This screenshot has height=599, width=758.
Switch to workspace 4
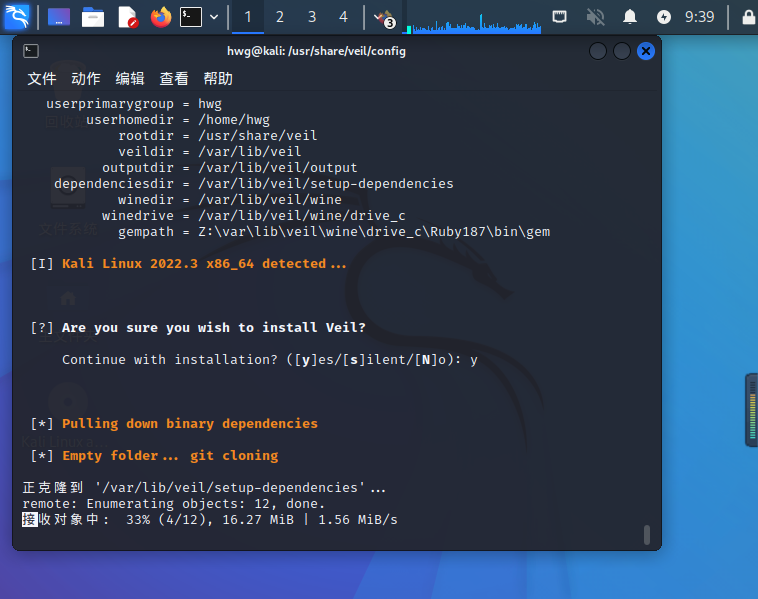pyautogui.click(x=343, y=17)
